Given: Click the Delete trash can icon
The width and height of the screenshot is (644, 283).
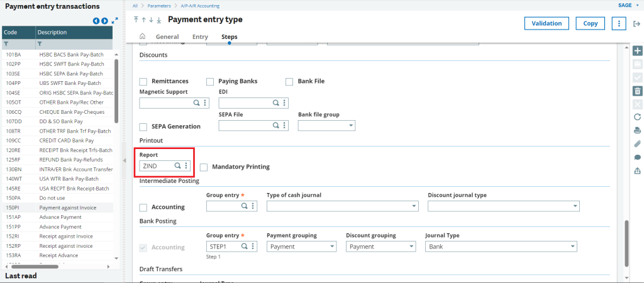Looking at the screenshot, I should point(638,91).
